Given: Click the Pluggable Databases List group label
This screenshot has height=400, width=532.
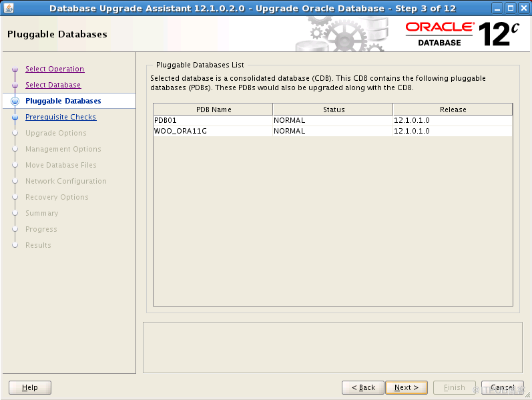Looking at the screenshot, I should click(x=200, y=65).
